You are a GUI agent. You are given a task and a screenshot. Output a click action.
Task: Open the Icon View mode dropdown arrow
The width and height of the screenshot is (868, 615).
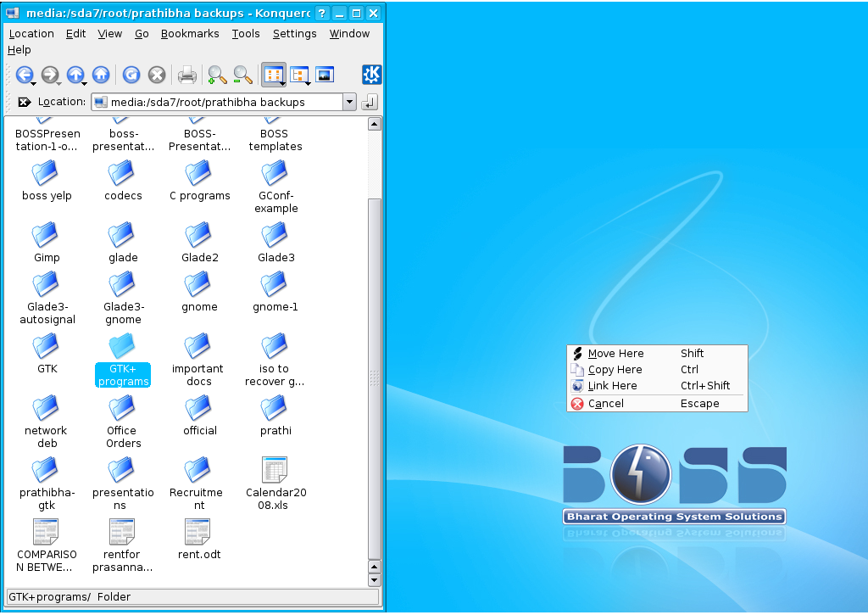tap(282, 84)
